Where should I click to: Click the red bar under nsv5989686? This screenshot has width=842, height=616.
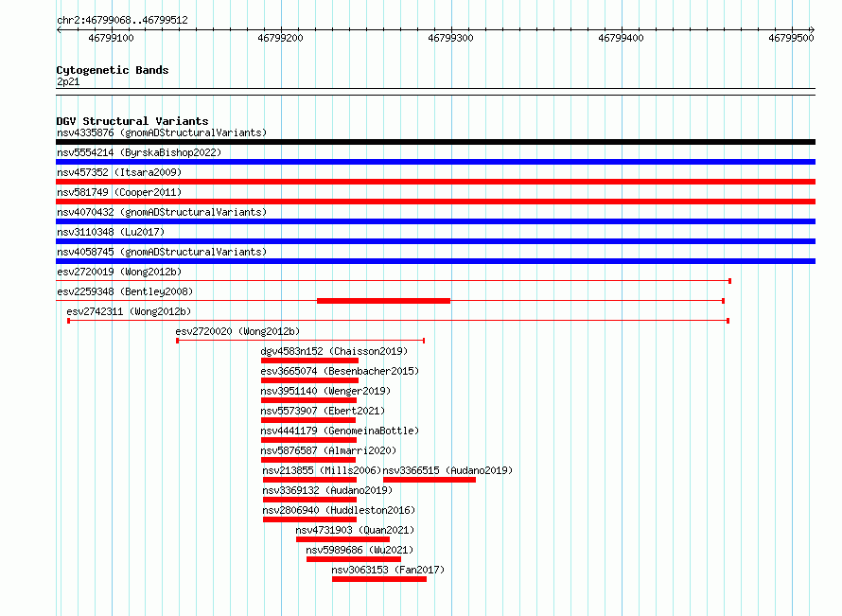point(354,559)
